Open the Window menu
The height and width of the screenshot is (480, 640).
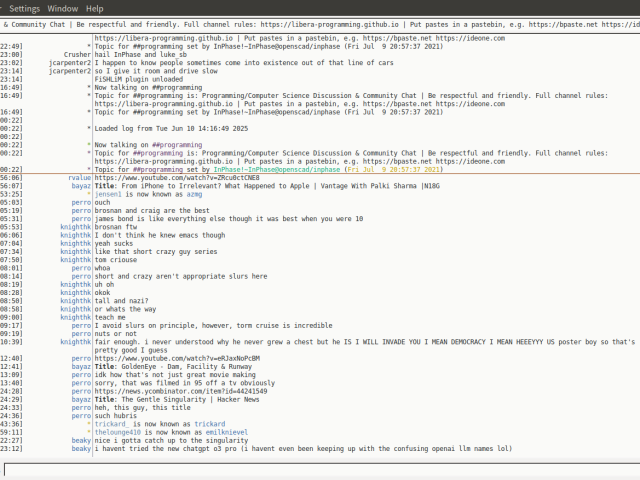point(65,8)
